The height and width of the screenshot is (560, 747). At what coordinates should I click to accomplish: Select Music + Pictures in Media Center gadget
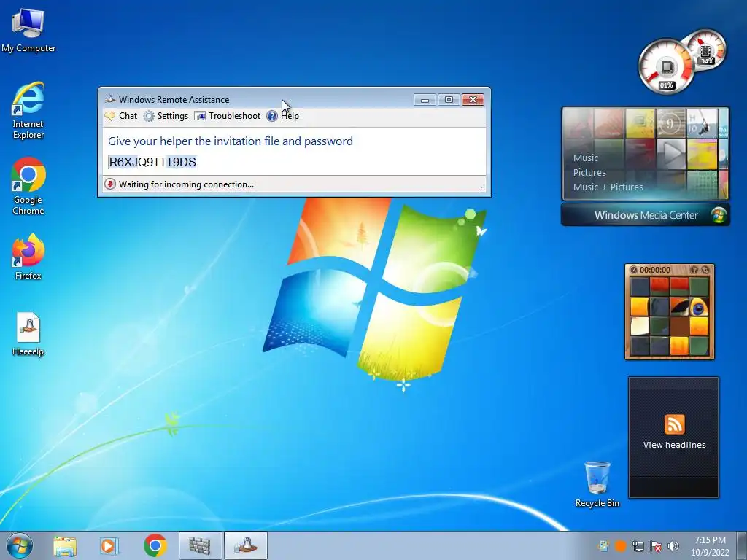608,187
